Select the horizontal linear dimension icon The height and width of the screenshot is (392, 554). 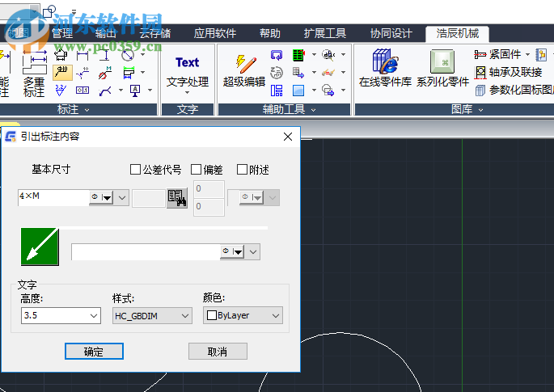pyautogui.click(x=82, y=55)
